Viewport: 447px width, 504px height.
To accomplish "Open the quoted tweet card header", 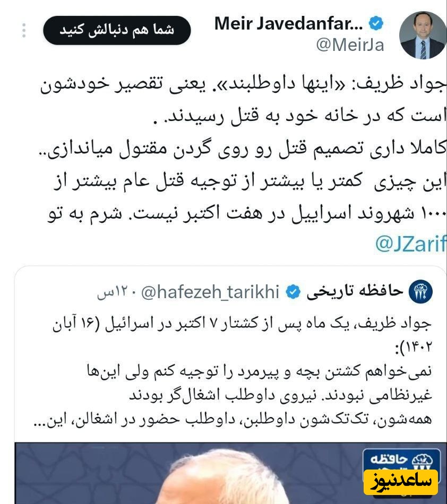I will click(x=264, y=292).
